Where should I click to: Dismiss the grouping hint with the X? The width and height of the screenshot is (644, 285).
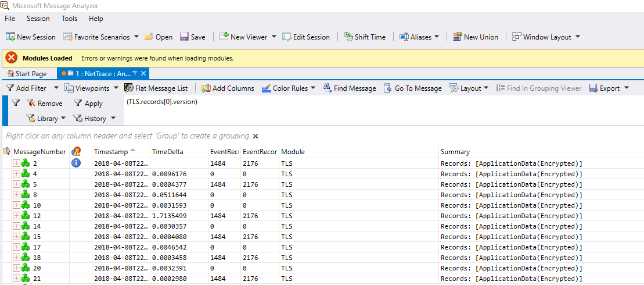256,136
